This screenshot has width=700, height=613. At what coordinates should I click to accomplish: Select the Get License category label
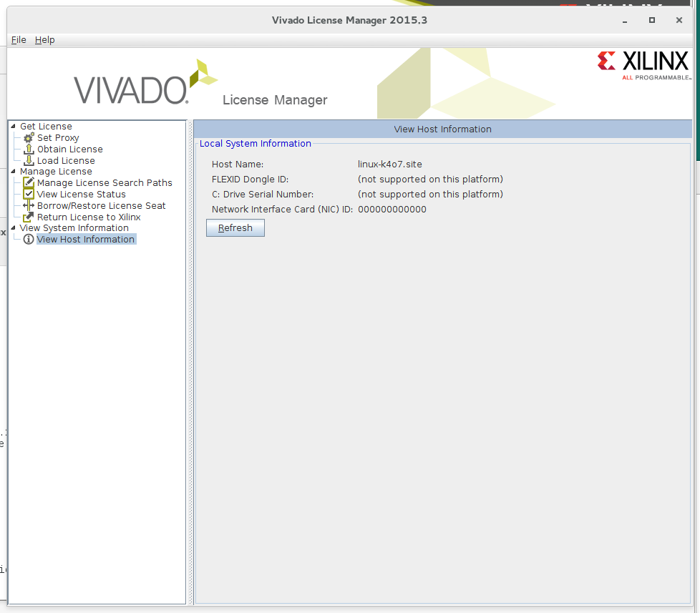pyautogui.click(x=46, y=127)
